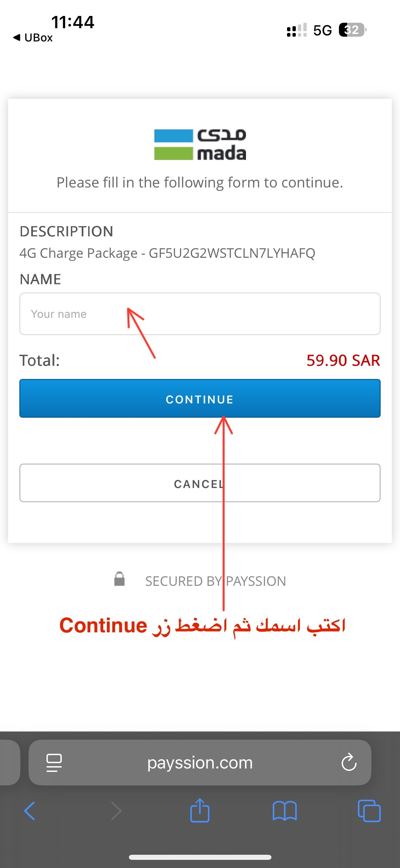
Task: Tap the Safari back arrow
Action: [30, 811]
